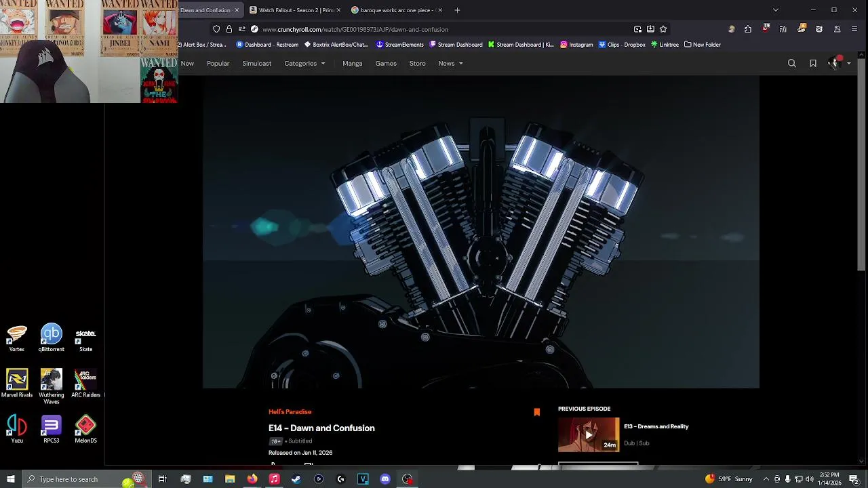The image size is (868, 488).
Task: Focus the Type here to search box
Action: (x=86, y=479)
